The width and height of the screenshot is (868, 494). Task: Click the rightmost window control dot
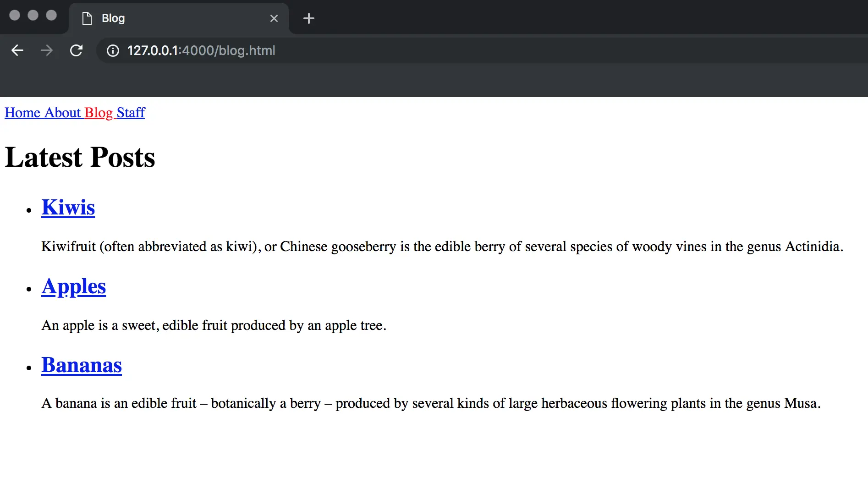click(51, 15)
